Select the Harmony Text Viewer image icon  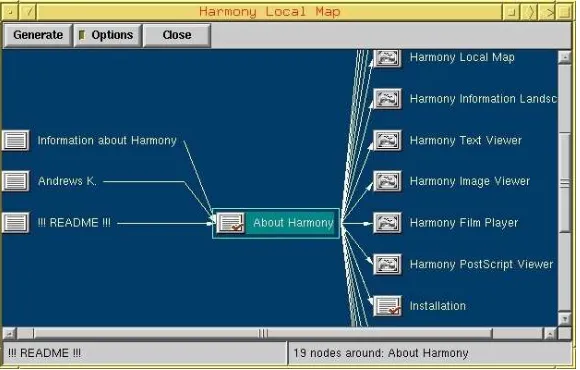[x=387, y=140]
